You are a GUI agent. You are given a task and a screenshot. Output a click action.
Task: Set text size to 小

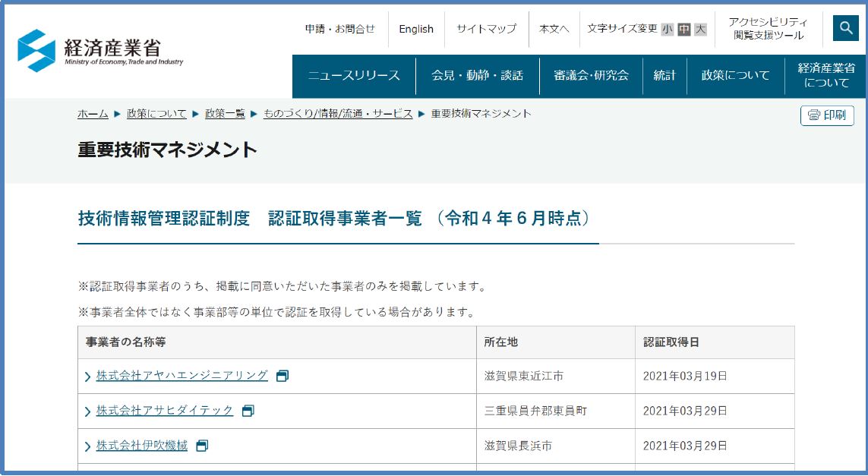[x=668, y=30]
